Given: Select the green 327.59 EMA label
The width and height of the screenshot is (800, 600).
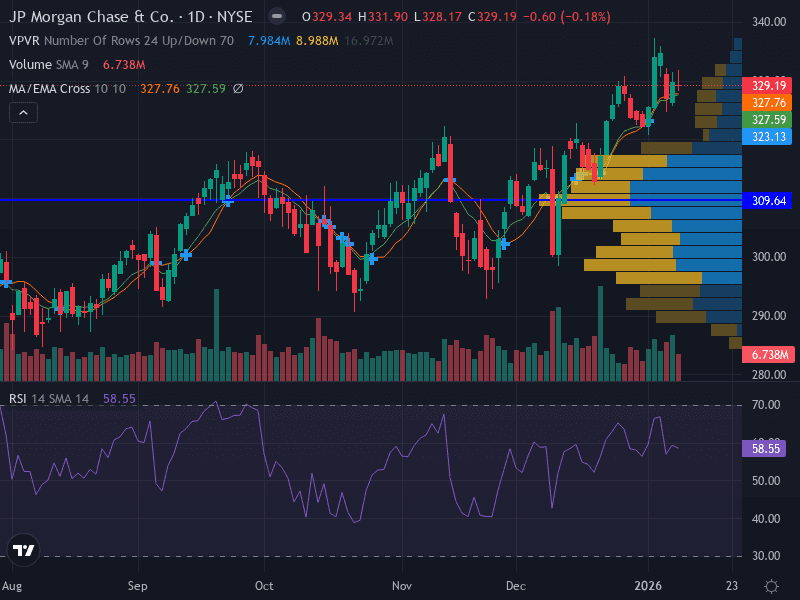Looking at the screenshot, I should tap(767, 119).
